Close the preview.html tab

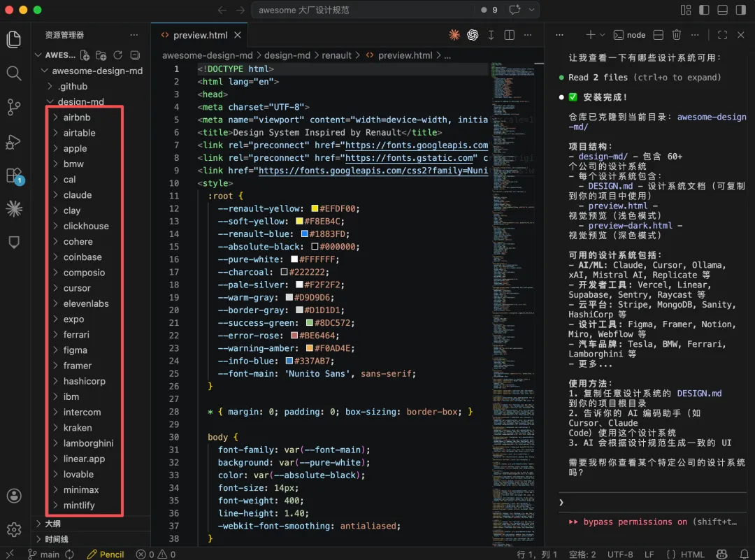pos(238,35)
